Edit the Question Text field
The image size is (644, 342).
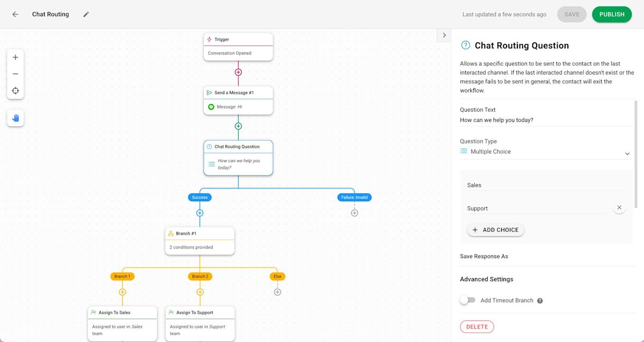pos(546,120)
